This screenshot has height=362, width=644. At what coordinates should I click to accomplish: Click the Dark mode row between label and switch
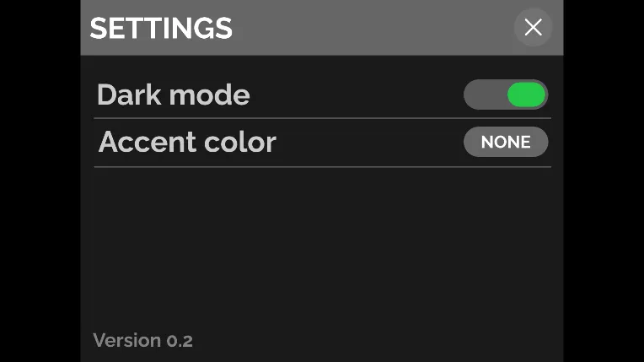click(x=354, y=95)
